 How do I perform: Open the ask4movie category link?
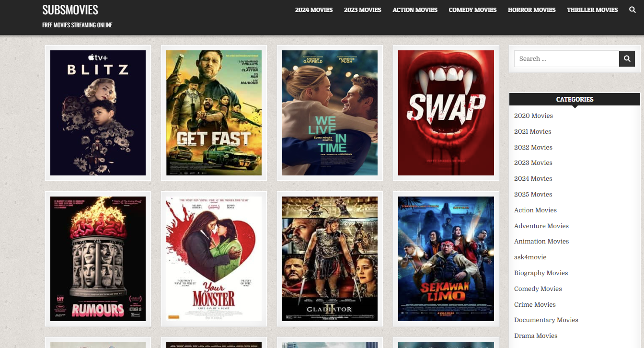pyautogui.click(x=530, y=257)
